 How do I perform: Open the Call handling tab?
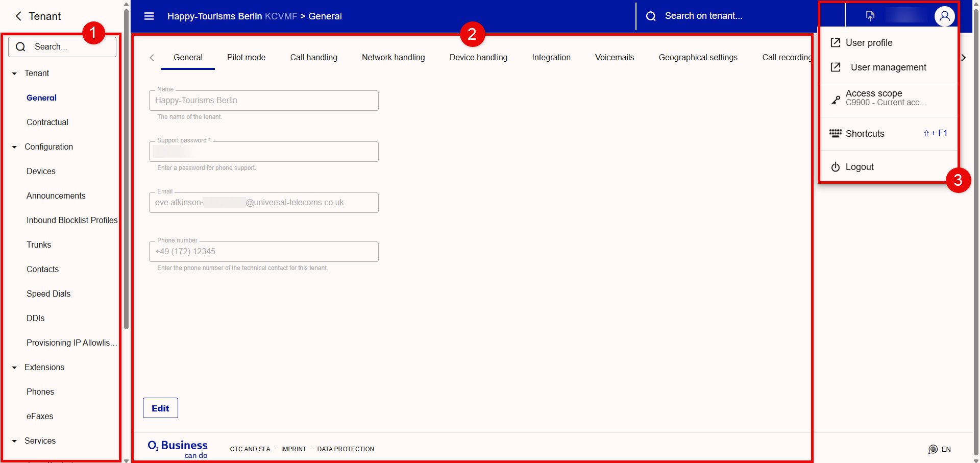tap(313, 58)
